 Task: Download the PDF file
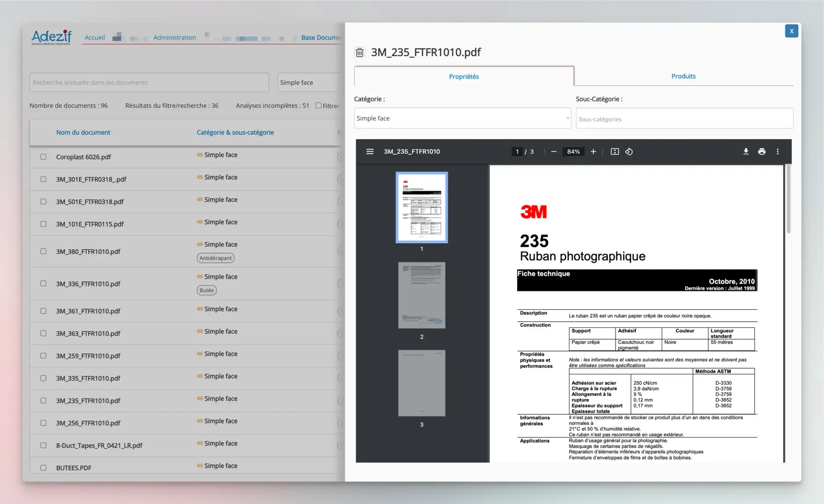(x=746, y=152)
